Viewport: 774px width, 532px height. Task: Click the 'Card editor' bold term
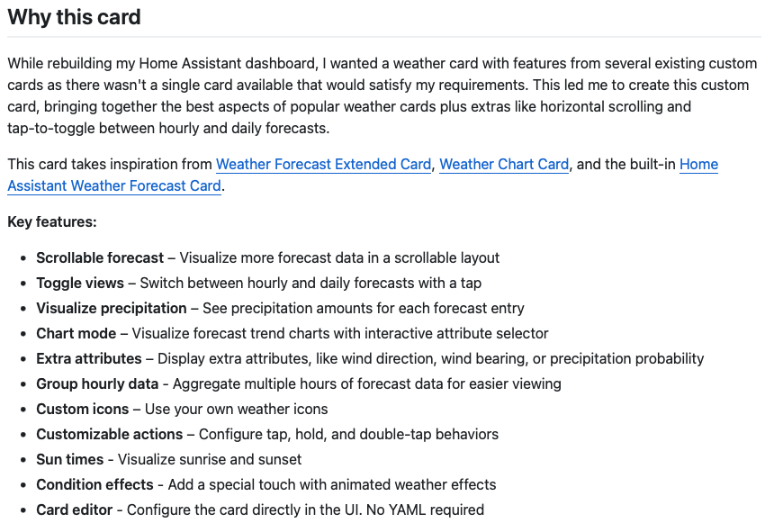point(75,509)
